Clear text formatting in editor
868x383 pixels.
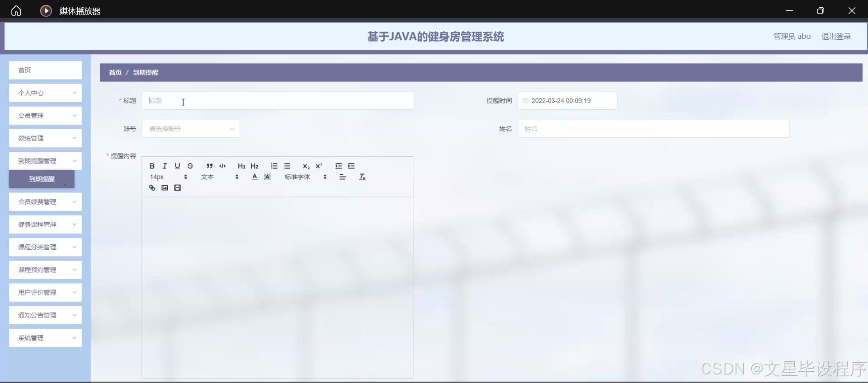362,177
